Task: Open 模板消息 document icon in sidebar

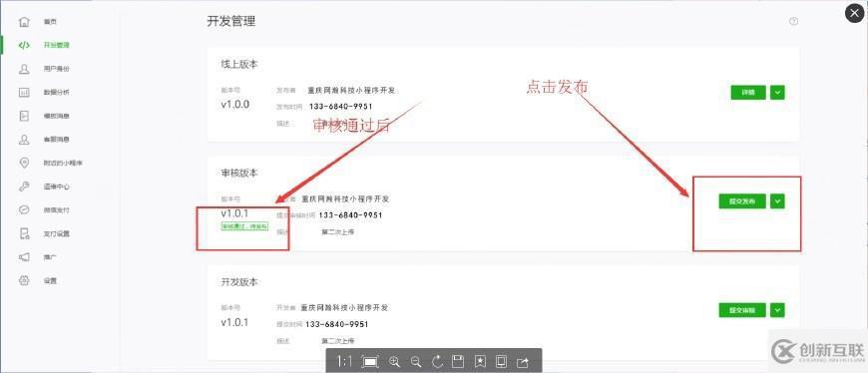Action: click(24, 116)
